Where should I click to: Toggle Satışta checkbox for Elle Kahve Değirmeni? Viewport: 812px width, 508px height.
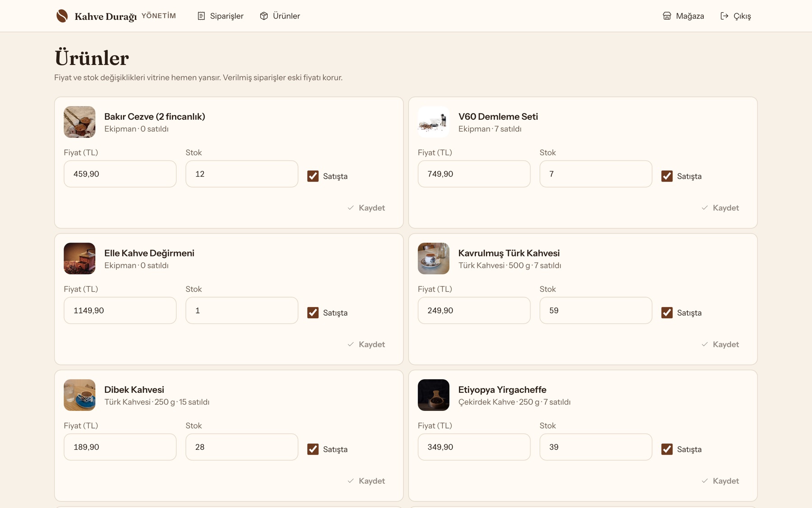coord(313,312)
